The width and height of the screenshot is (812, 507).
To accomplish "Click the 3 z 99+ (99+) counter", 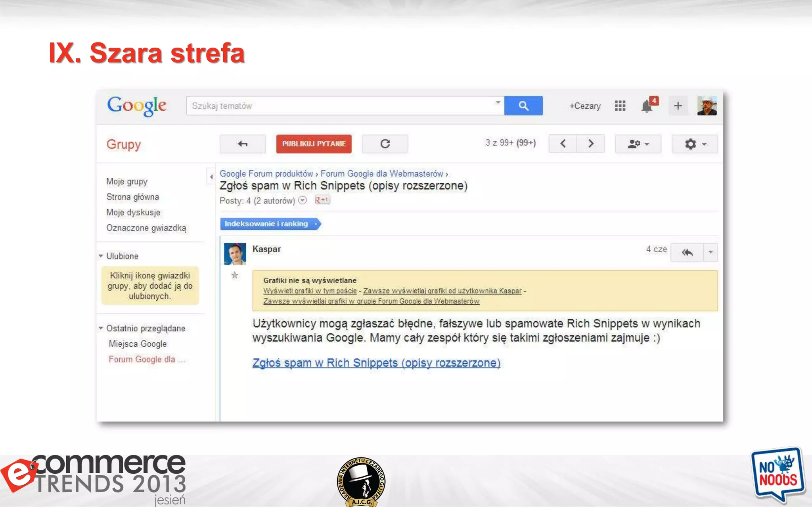I will 511,142.
